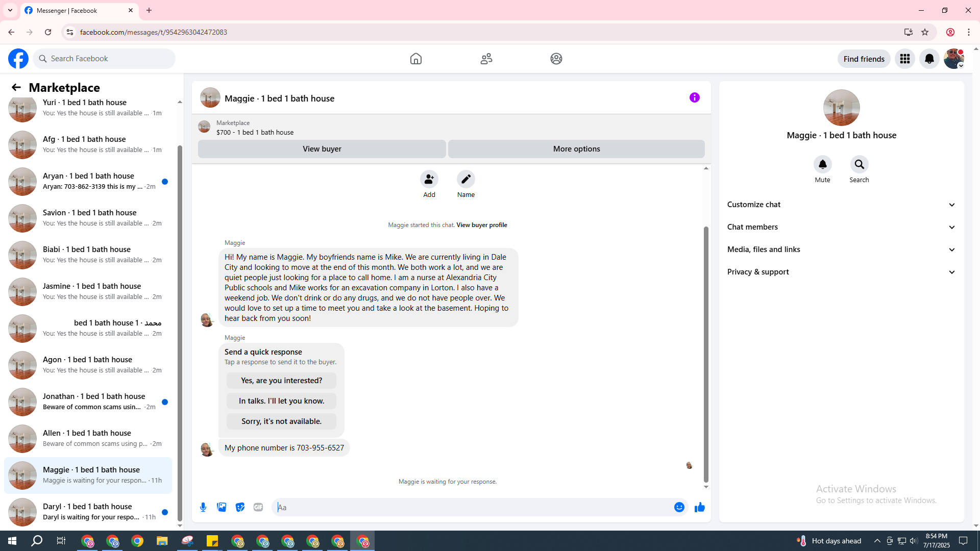Open Task View from taskbar

(61, 541)
